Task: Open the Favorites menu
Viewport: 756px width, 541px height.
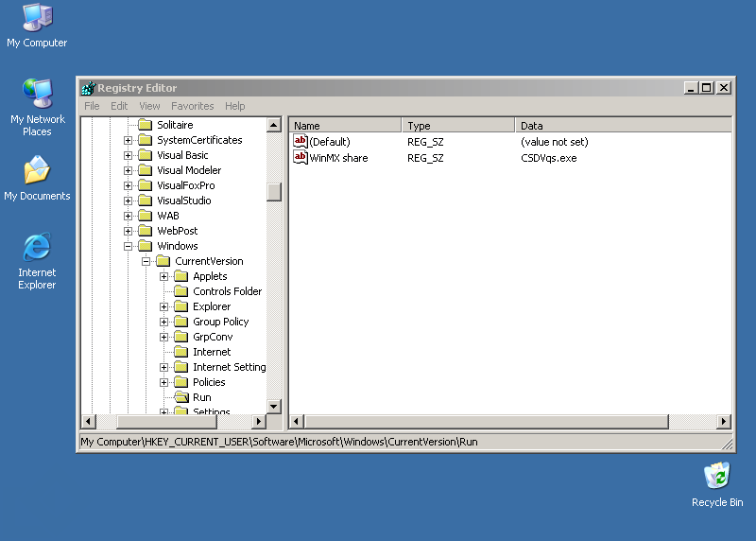Action: coord(193,106)
